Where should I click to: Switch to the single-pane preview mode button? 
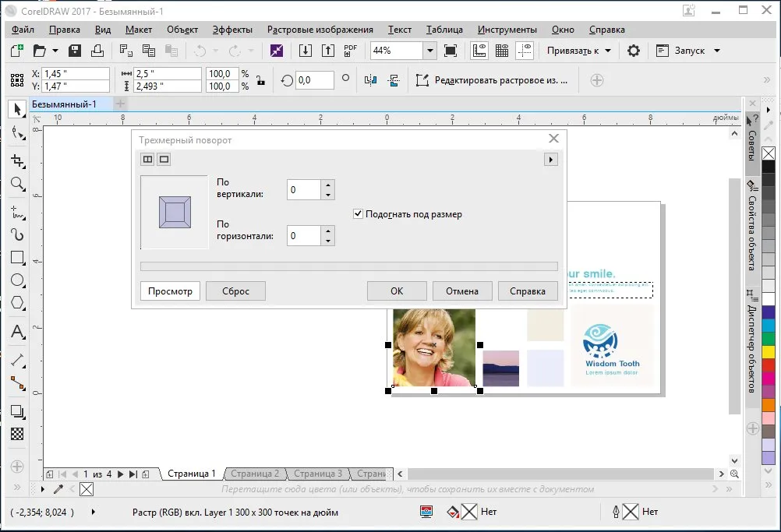(164, 159)
